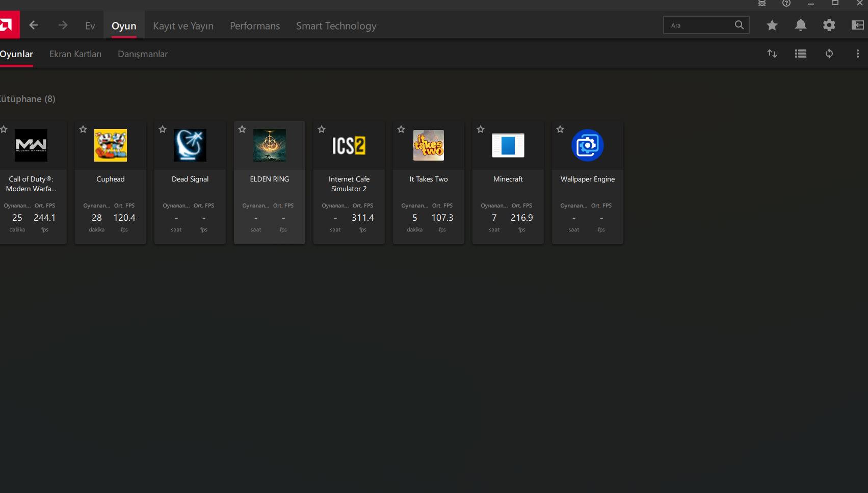This screenshot has height=493, width=868.
Task: Click the 244.1 fps value
Action: (x=45, y=218)
